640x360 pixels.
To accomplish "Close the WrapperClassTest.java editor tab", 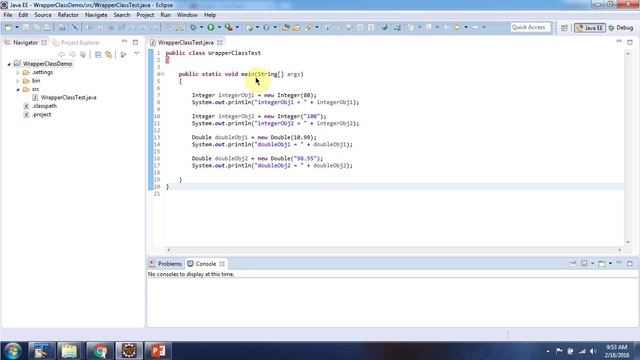I will click(220, 42).
